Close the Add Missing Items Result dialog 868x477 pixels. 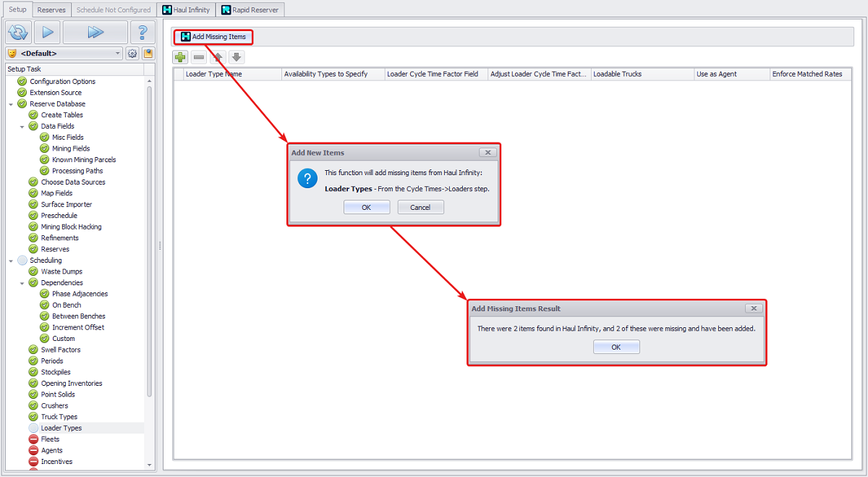tap(754, 308)
